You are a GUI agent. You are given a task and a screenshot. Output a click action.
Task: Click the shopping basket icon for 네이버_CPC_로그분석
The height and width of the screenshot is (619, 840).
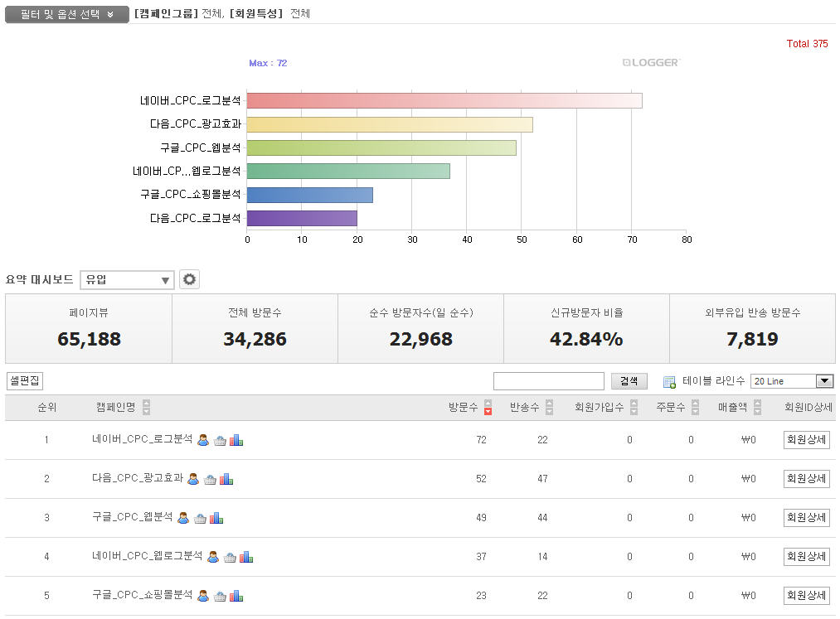tap(220, 440)
